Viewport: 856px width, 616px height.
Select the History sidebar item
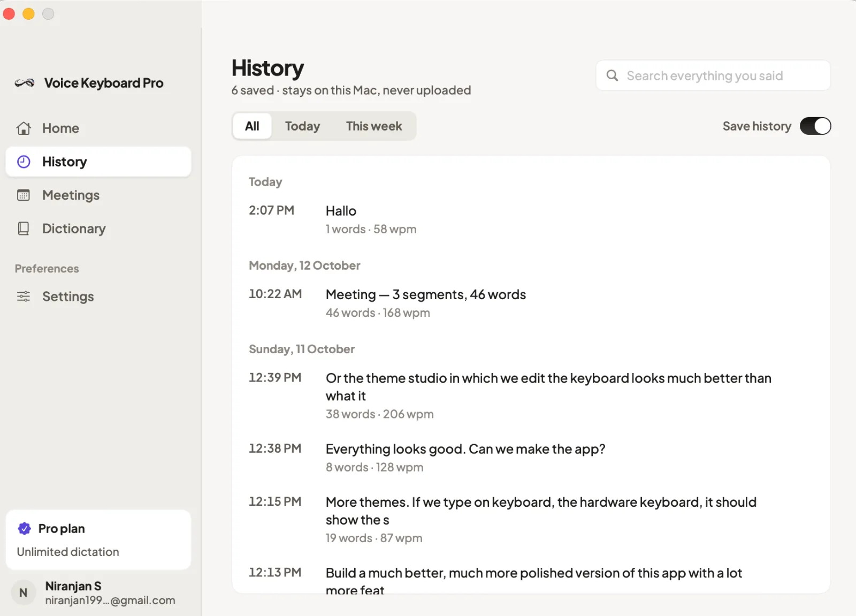click(x=98, y=162)
